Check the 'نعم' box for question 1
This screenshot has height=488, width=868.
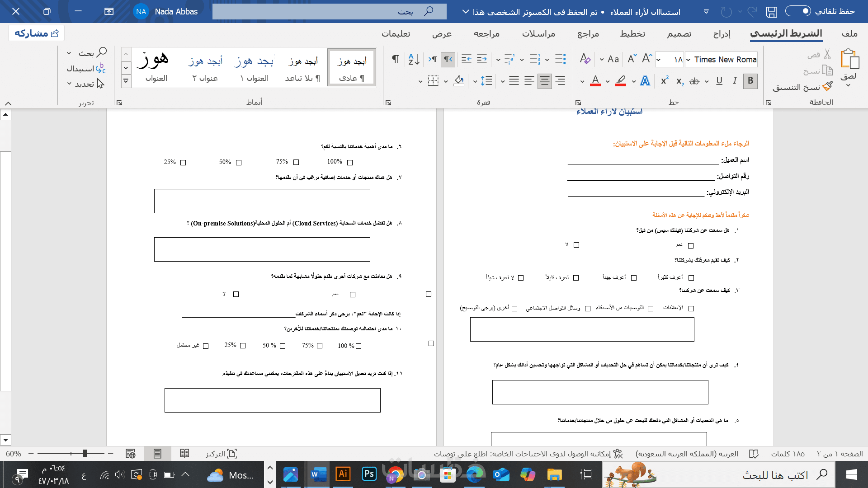click(691, 246)
